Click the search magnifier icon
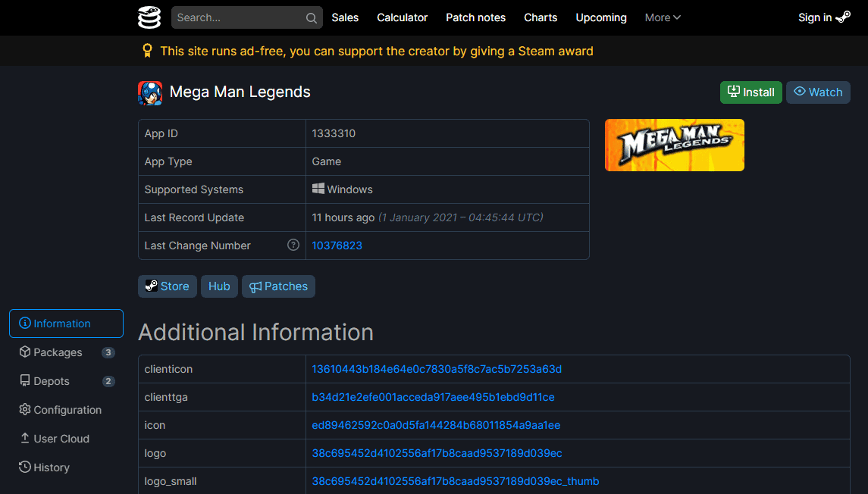The height and width of the screenshot is (494, 868). click(311, 18)
